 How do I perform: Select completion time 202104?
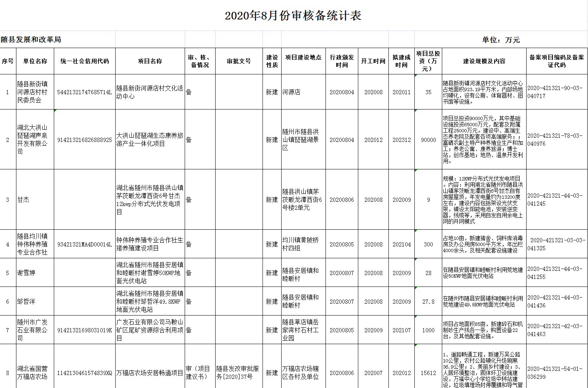(x=401, y=245)
